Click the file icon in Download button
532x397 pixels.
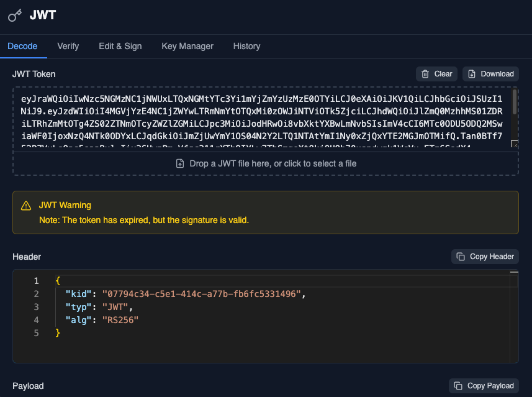472,74
